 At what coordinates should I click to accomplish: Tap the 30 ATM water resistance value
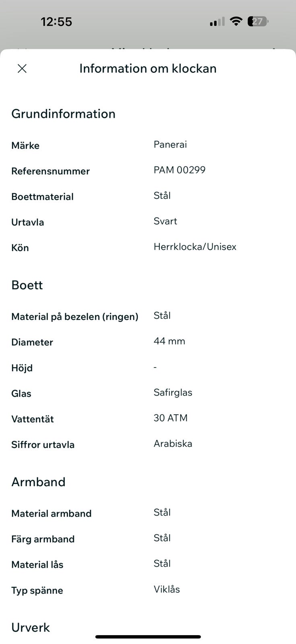[171, 418]
